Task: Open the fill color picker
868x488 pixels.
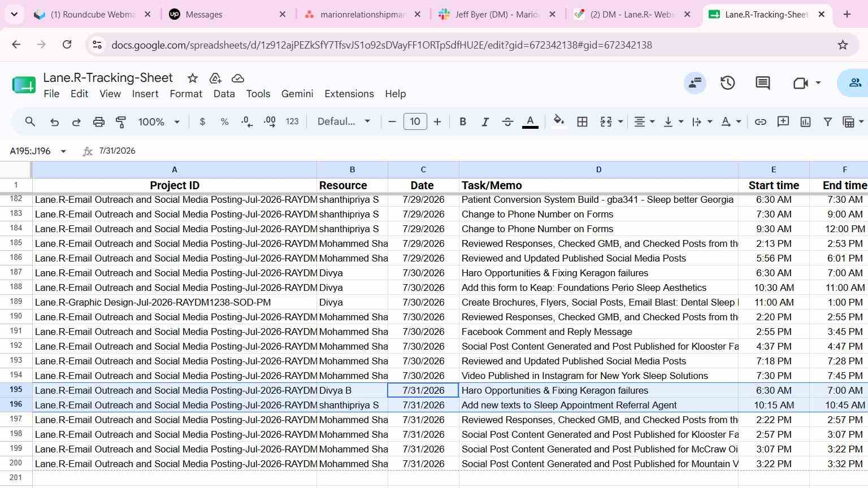Action: pyautogui.click(x=558, y=121)
